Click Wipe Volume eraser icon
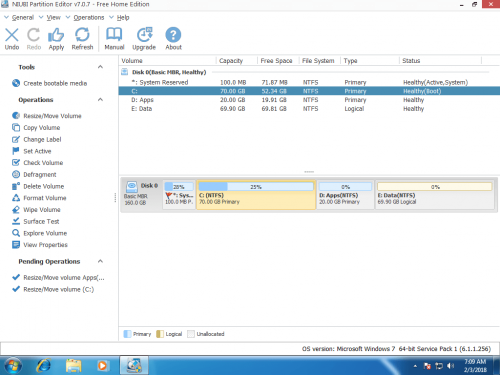This screenshot has height=375, width=500. point(16,210)
